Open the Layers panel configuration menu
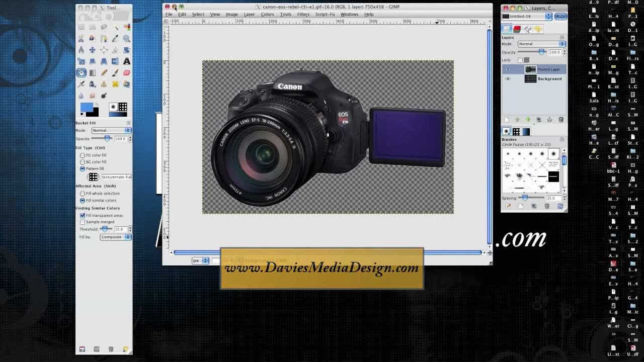The image size is (644, 362). (562, 37)
